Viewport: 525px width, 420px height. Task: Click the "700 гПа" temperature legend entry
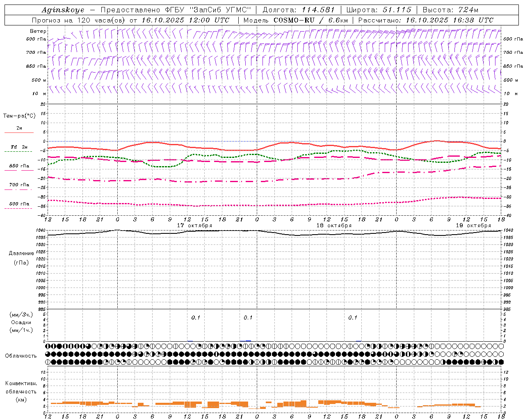[x=19, y=185]
